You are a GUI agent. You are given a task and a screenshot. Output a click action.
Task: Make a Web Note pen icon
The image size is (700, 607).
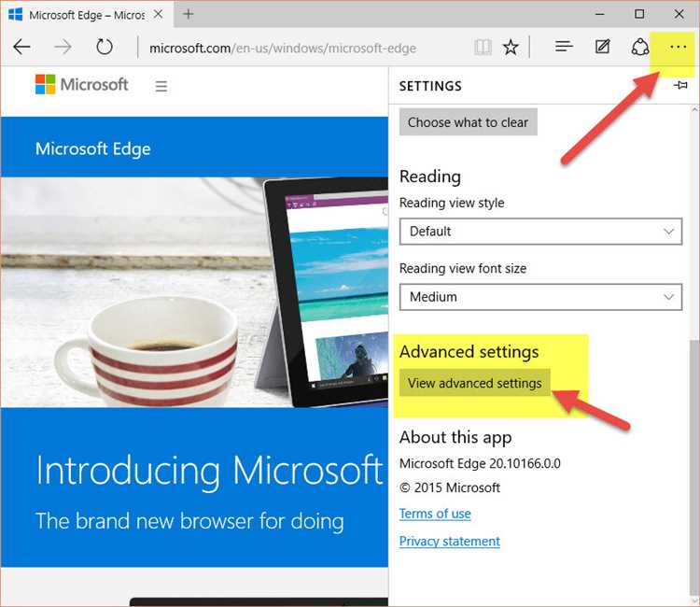pos(602,47)
